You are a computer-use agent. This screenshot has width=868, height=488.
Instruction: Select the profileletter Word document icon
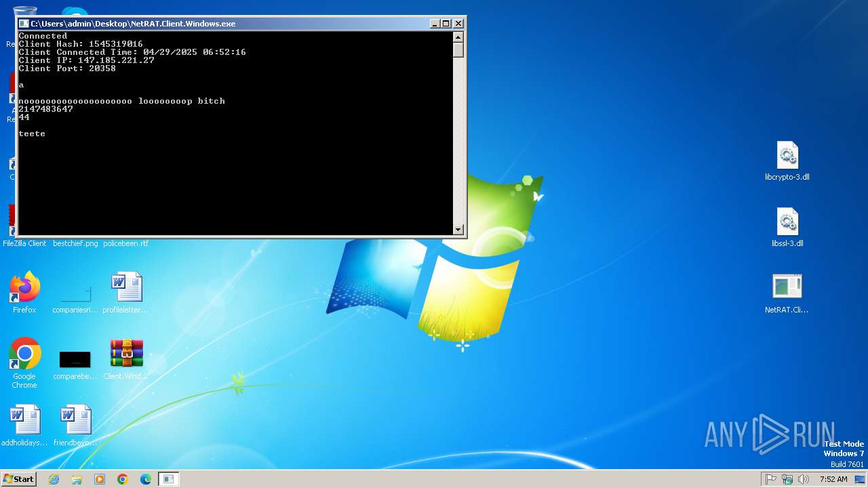point(126,293)
